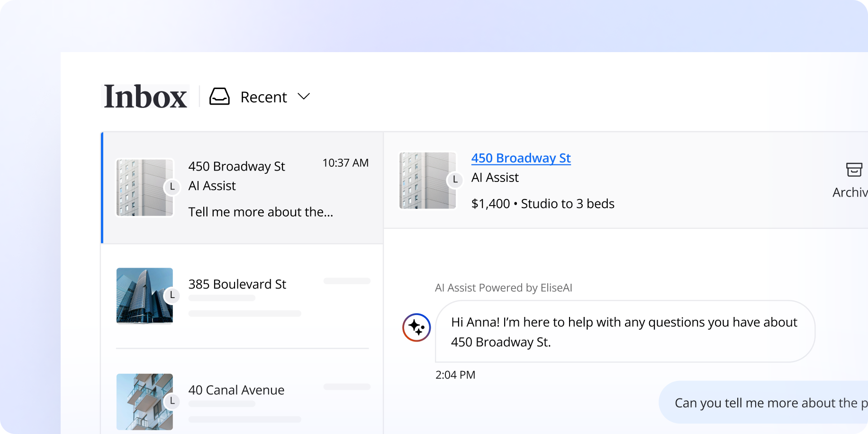Click the 10:37 AM timestamp

(x=345, y=163)
